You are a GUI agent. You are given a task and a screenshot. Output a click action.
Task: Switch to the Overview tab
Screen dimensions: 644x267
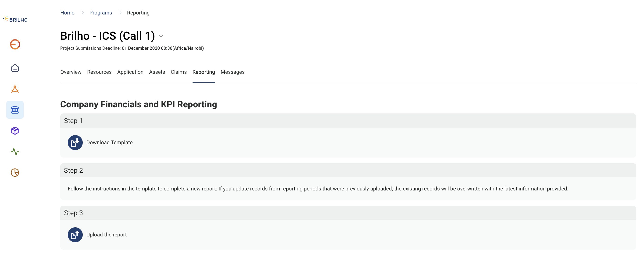tap(71, 72)
